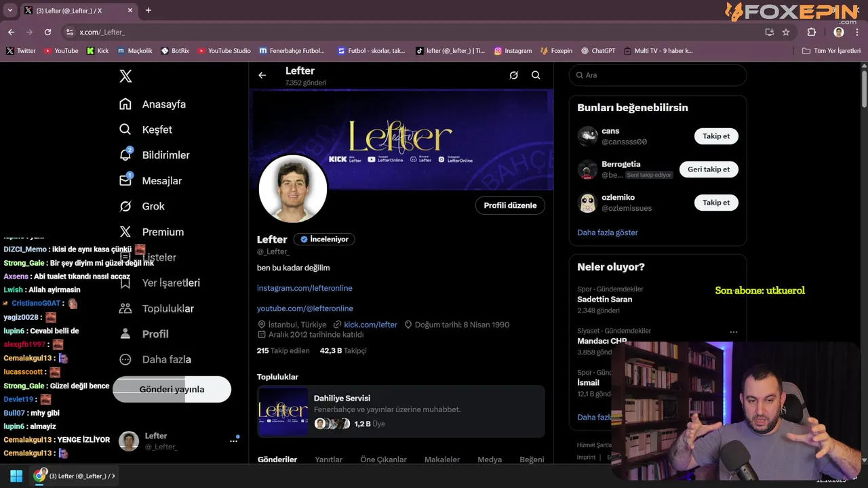This screenshot has height=488, width=868.
Task: Click the Ara search field
Action: click(658, 75)
